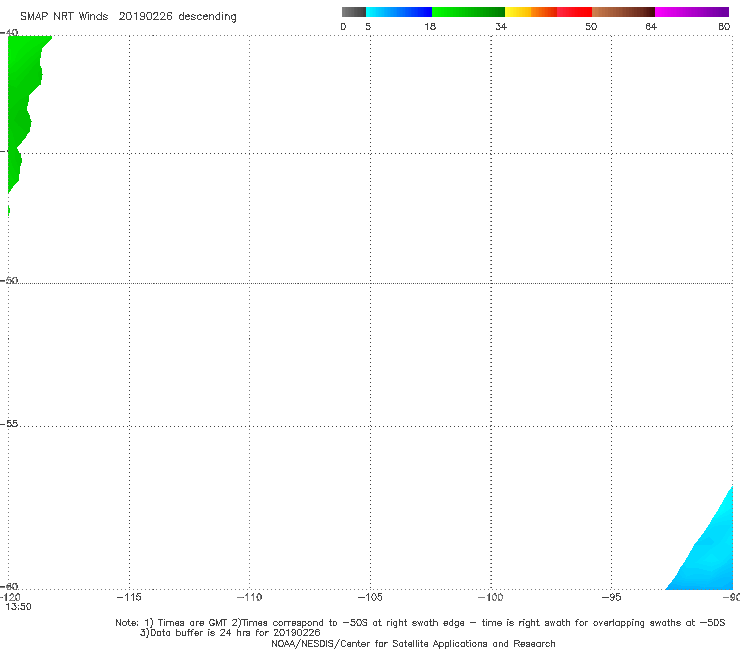
Task: Select the date '20190226' in the title
Action: pyautogui.click(x=145, y=17)
